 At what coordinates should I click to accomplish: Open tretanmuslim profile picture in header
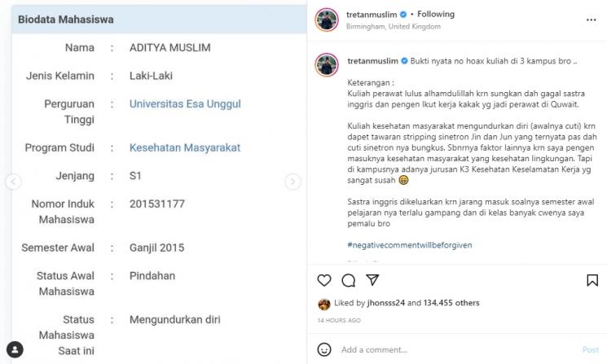pos(327,20)
